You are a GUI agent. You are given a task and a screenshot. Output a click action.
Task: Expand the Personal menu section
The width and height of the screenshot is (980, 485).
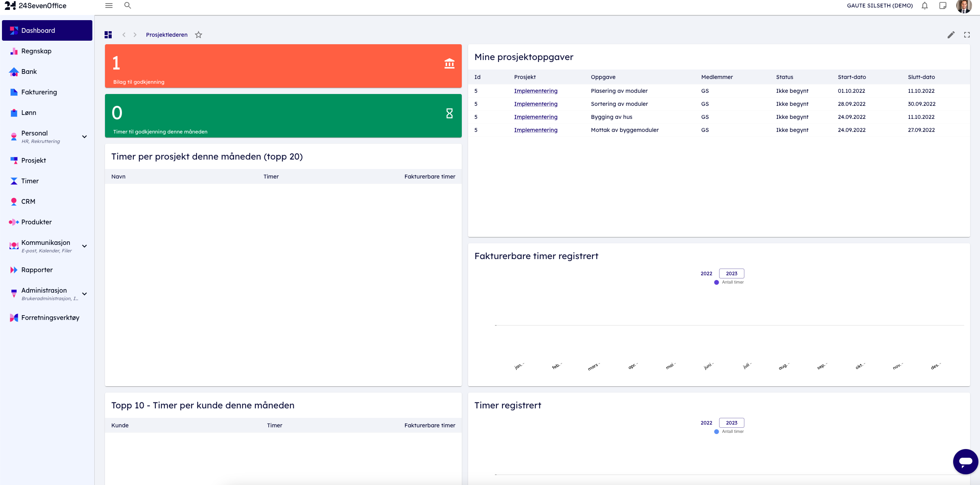(84, 137)
